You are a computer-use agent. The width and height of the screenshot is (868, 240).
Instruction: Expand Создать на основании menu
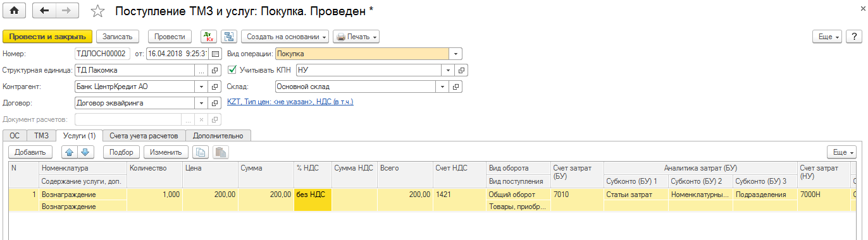pyautogui.click(x=285, y=37)
